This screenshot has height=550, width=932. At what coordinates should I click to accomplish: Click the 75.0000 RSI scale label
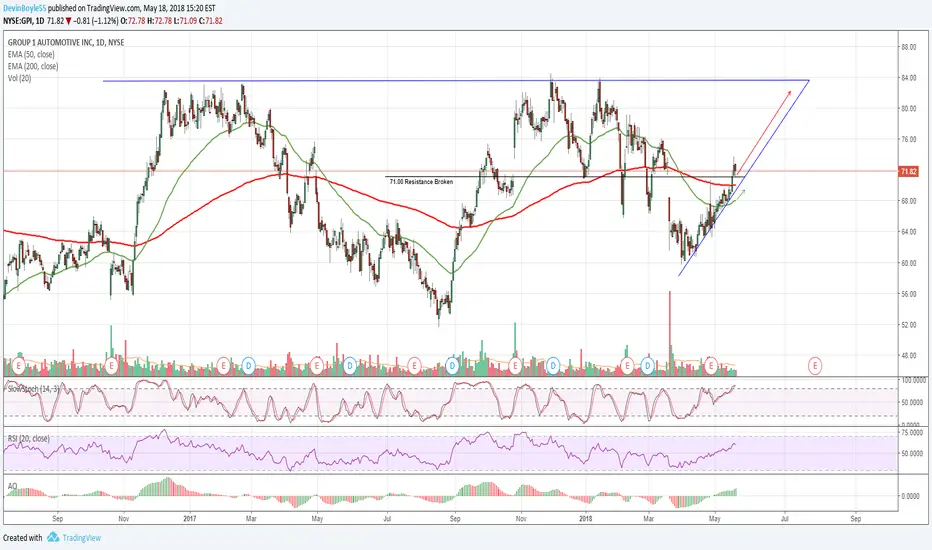(912, 432)
